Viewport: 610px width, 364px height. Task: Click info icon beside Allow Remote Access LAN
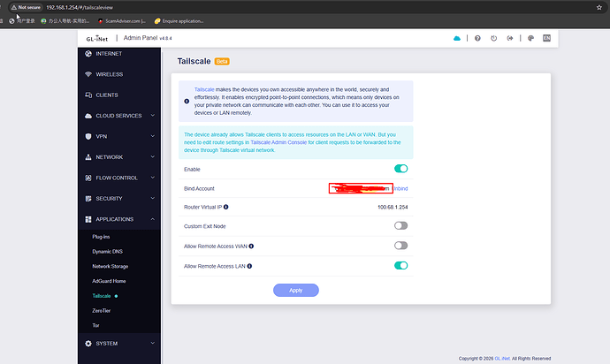(x=249, y=266)
